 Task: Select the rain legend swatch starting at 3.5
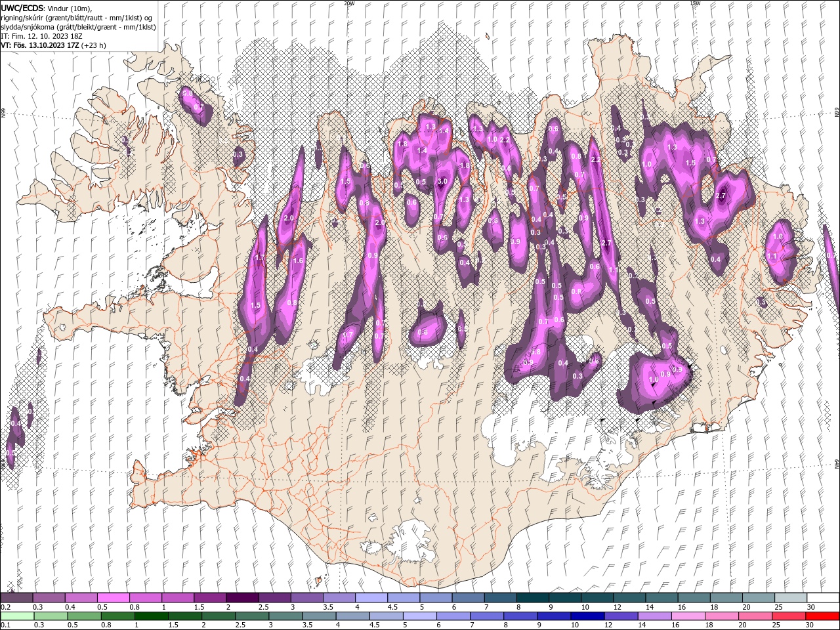319,616
